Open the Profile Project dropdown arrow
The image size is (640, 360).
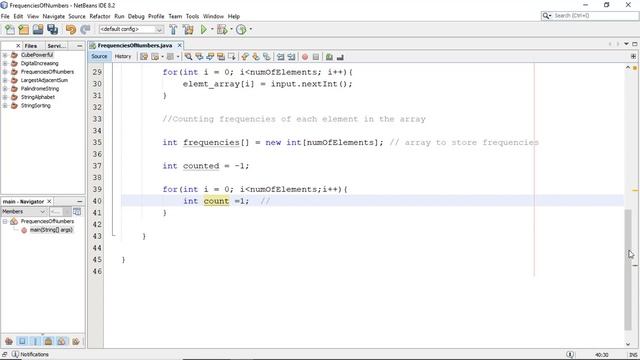tap(251, 29)
